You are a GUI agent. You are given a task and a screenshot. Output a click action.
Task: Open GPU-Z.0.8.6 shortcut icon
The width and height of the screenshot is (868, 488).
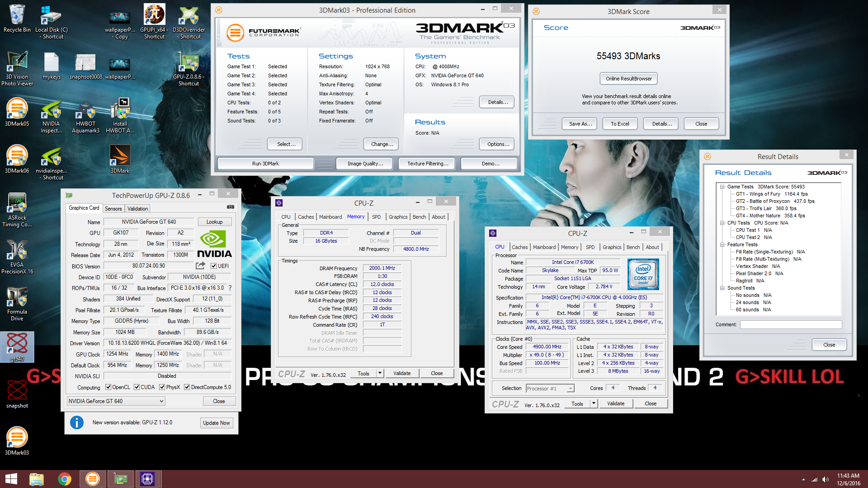(189, 68)
